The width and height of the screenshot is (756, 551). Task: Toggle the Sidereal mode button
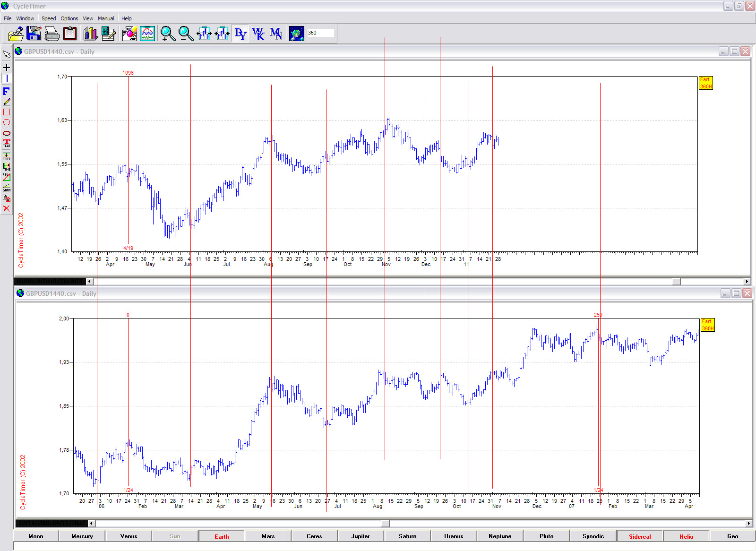639,536
